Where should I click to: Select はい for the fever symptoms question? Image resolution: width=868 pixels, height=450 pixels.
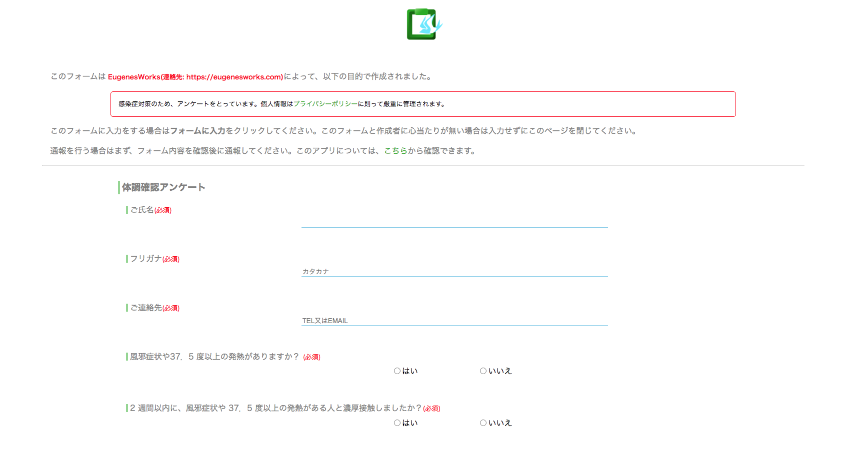pos(397,371)
